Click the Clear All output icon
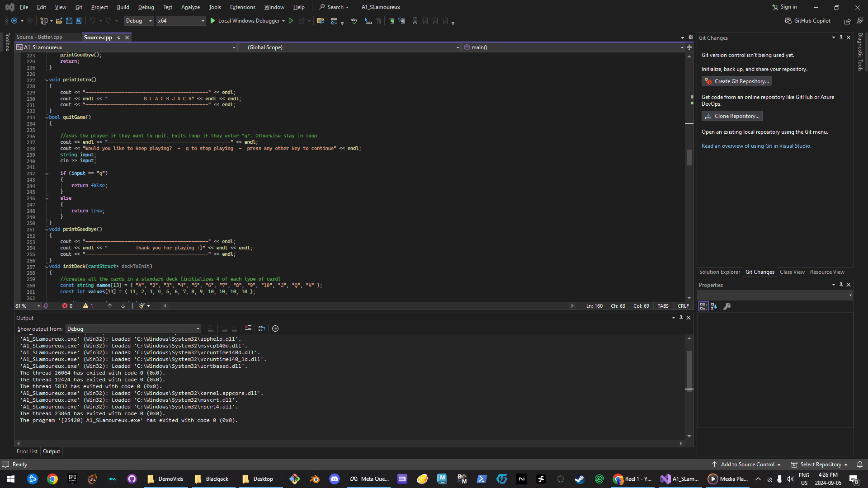Viewport: 868px width, 488px height. (248, 328)
